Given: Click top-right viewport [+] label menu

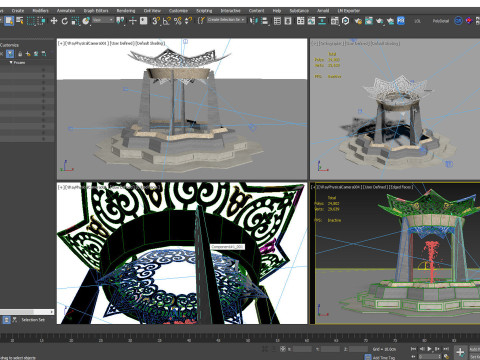Looking at the screenshot, I should click(x=314, y=43).
